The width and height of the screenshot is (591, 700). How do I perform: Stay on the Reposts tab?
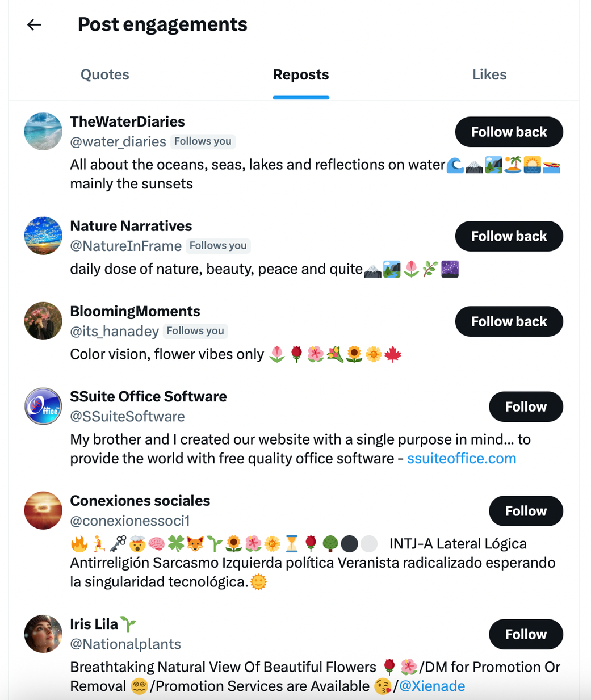pos(301,74)
